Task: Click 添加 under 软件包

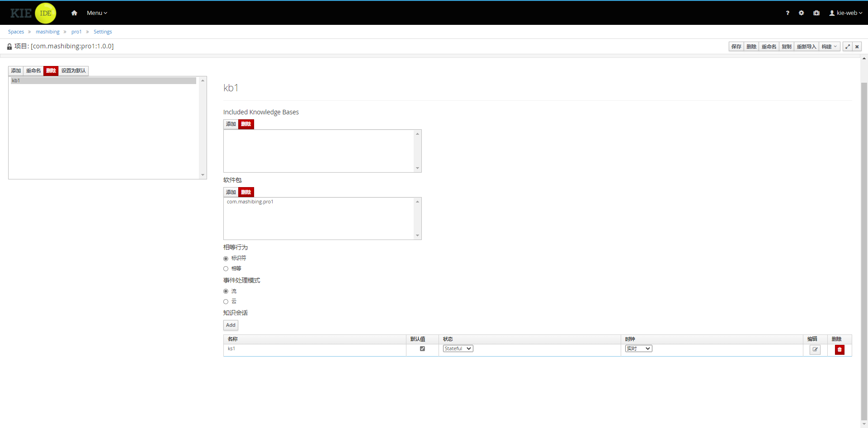Action: tap(231, 192)
